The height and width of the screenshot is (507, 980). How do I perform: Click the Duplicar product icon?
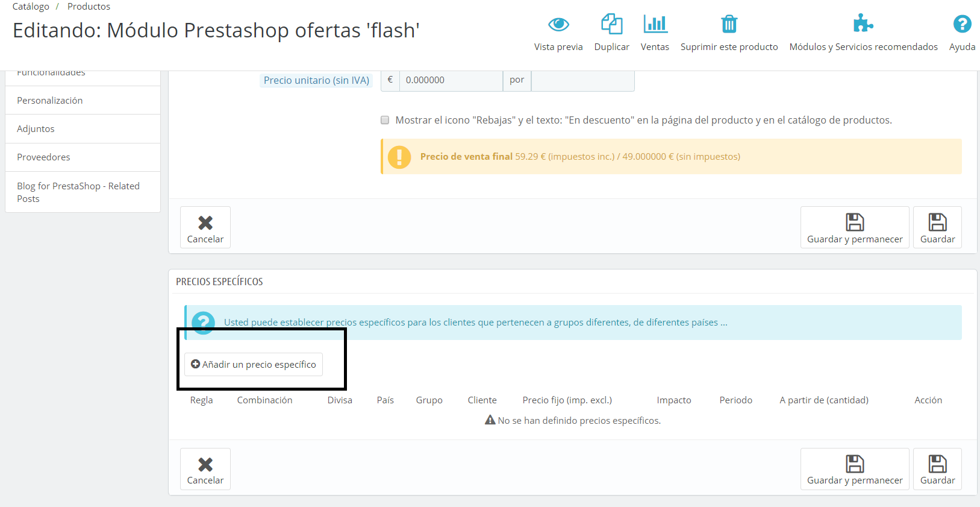click(611, 24)
